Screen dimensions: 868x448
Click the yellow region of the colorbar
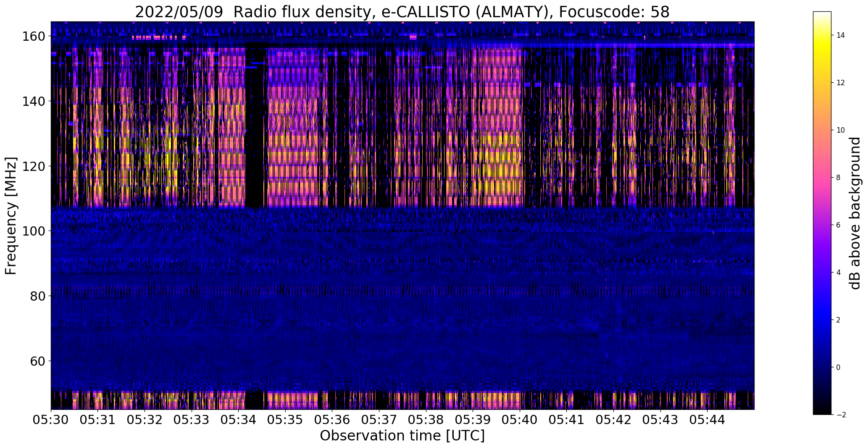click(x=822, y=47)
